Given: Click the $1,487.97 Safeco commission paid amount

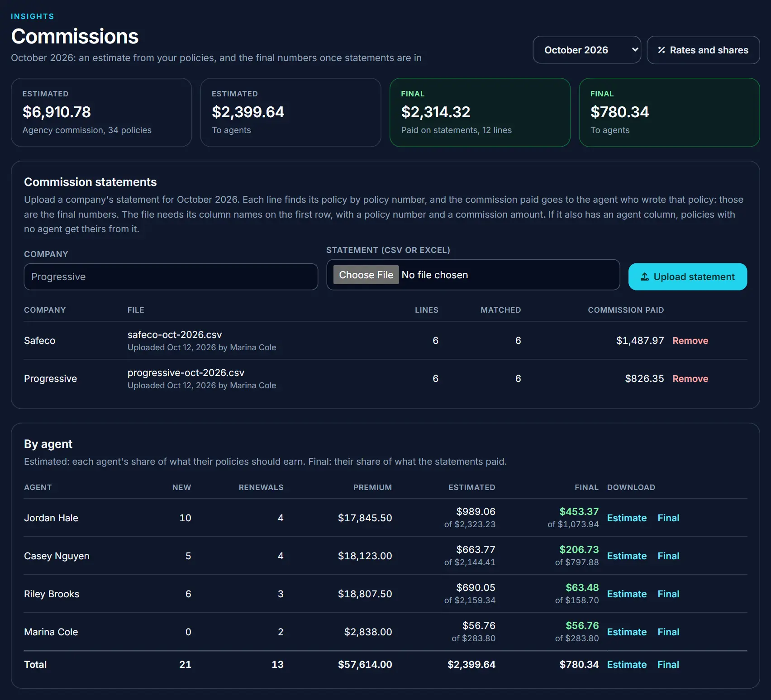Looking at the screenshot, I should (x=640, y=340).
